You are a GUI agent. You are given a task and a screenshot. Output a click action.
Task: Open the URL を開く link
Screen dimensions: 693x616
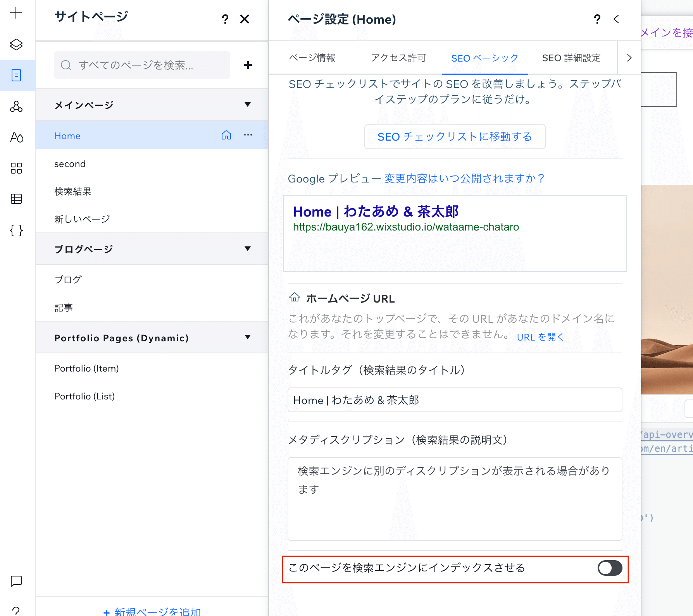pos(540,337)
